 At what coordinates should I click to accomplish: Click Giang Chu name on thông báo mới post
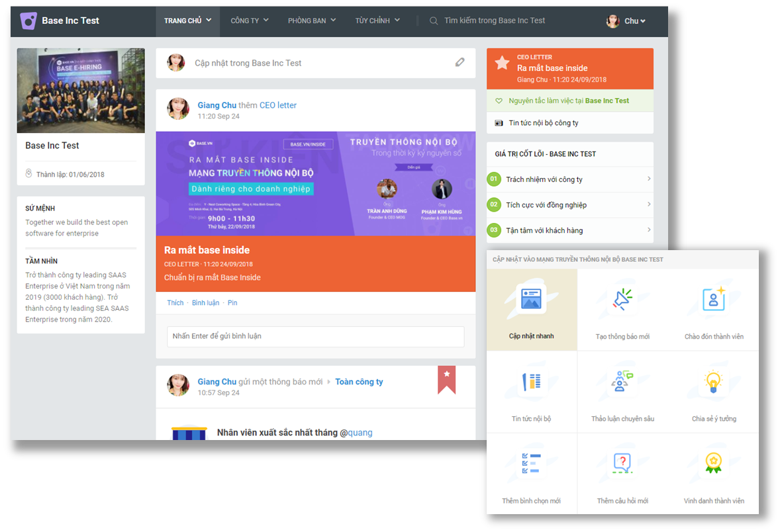tap(217, 381)
